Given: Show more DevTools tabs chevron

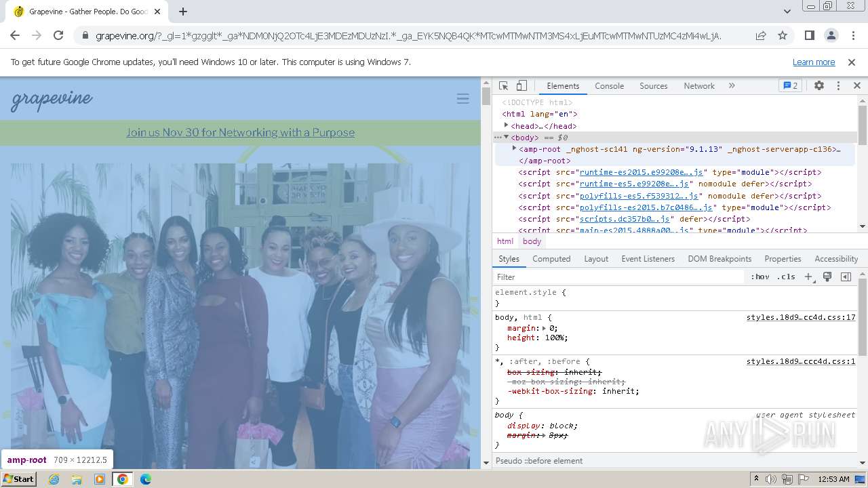Looking at the screenshot, I should tap(732, 86).
